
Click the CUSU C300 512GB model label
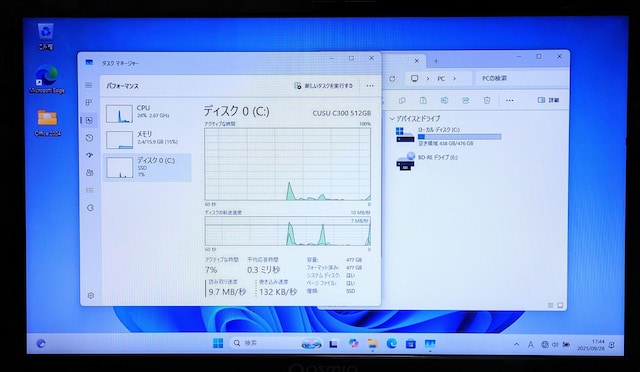tap(342, 113)
